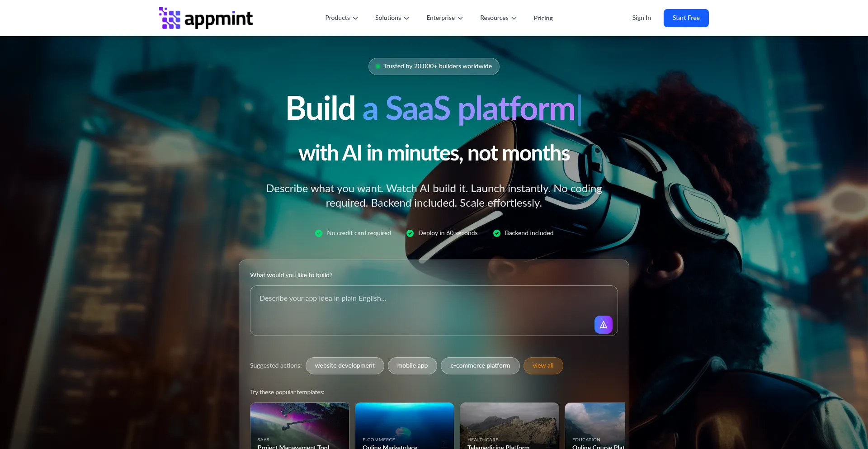868x449 pixels.
Task: Click the 'Suggested actions:' label
Action: (276, 366)
